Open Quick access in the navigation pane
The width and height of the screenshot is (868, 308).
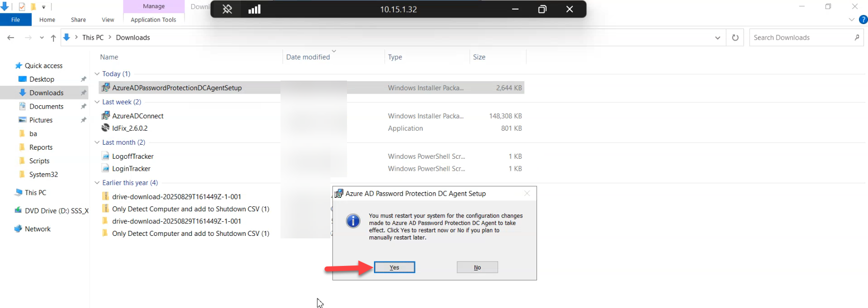click(43, 66)
